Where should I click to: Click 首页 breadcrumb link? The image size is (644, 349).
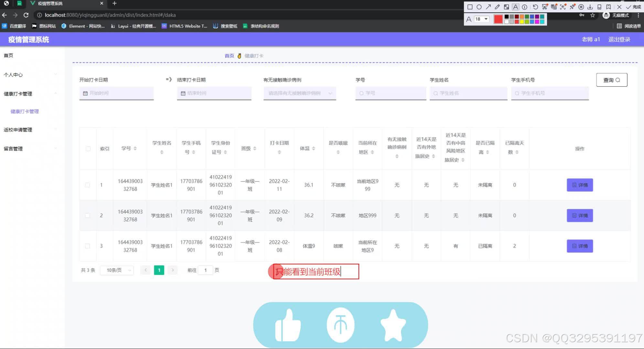[229, 56]
